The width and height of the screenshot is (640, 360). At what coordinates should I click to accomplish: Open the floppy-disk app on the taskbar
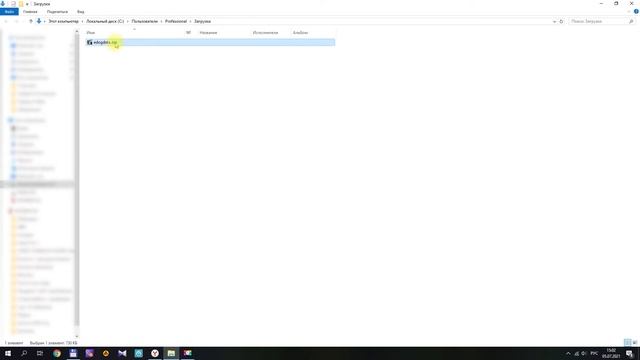(73, 353)
